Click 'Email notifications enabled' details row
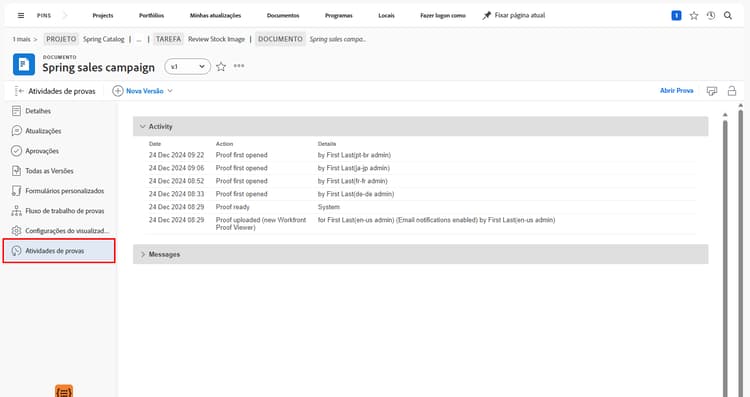This screenshot has width=750, height=397. pyautogui.click(x=437, y=220)
